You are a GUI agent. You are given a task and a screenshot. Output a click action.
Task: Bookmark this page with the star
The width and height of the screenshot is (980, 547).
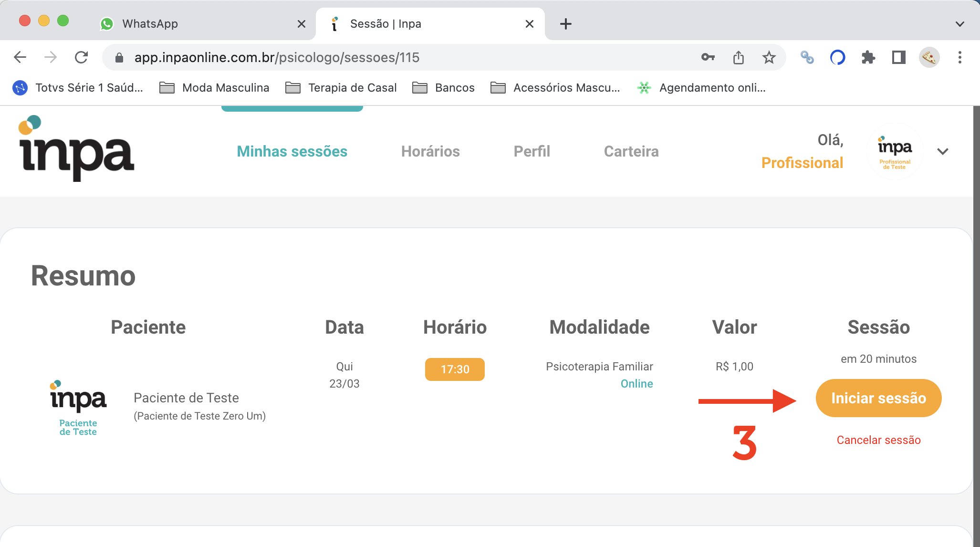click(769, 57)
